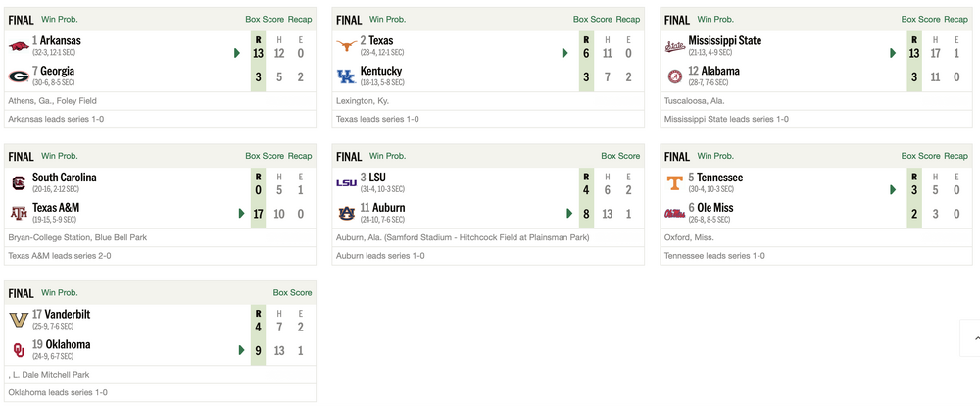Click the Oklahoma Sooners logo
Viewport: 980px width, 406px height.
tap(19, 350)
